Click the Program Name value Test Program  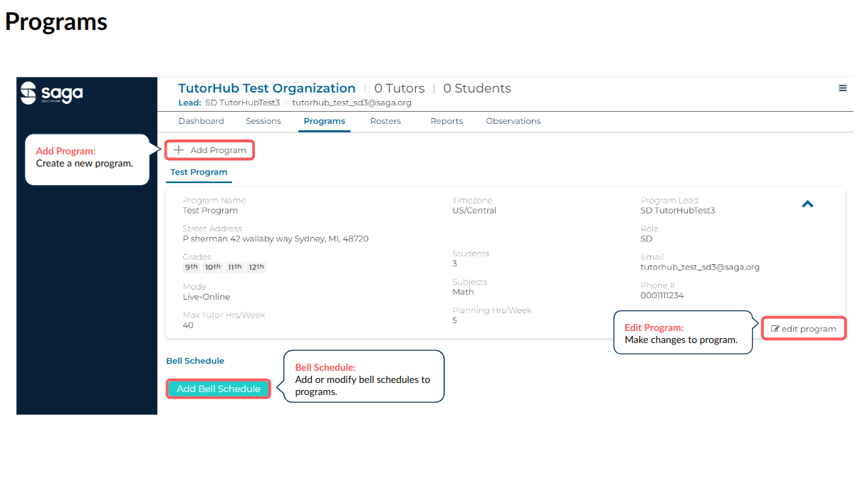click(x=210, y=211)
